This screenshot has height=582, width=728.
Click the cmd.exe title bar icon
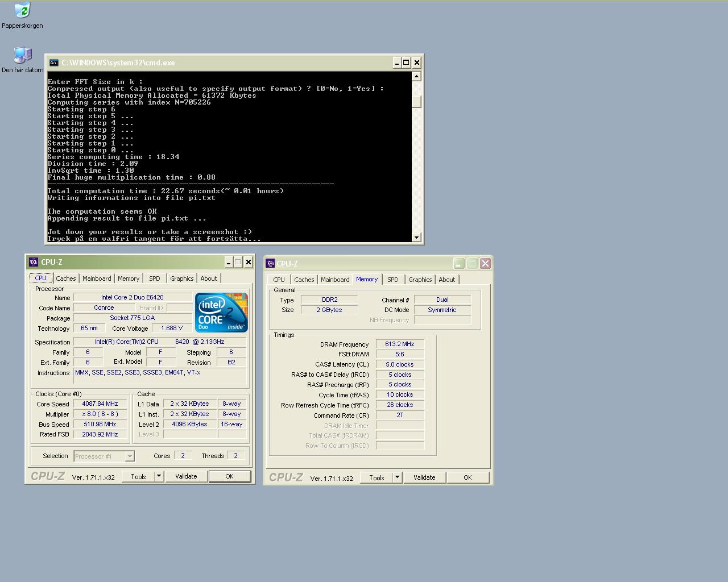tap(53, 63)
